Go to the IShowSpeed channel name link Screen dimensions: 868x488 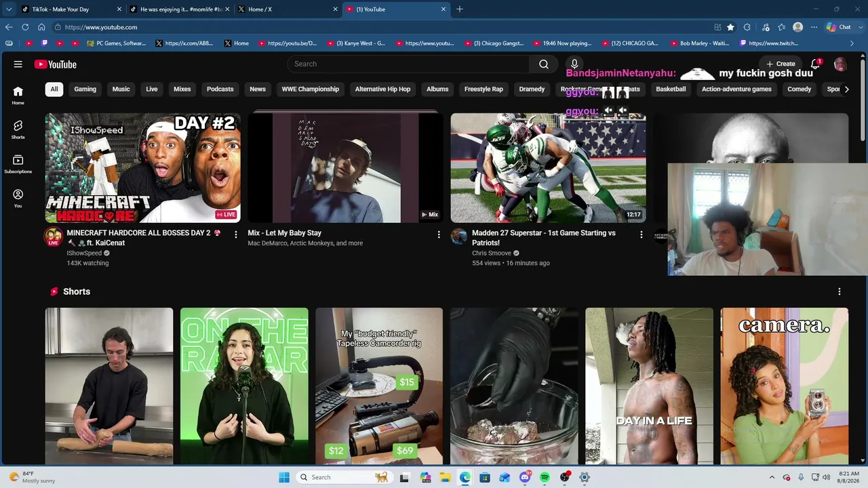coord(84,253)
